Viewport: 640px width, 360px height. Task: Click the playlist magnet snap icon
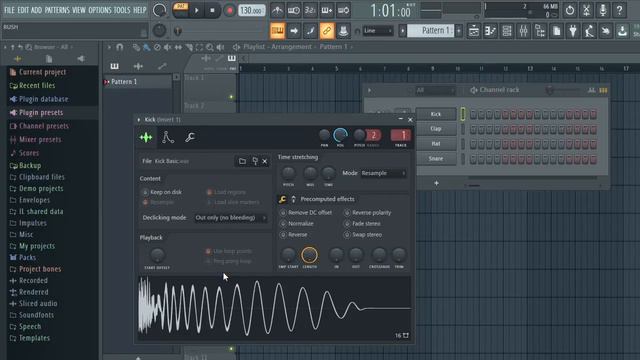point(120,47)
